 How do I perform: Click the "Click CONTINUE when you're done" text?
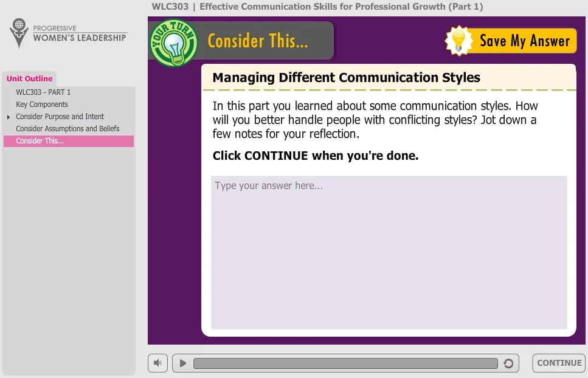coord(316,156)
